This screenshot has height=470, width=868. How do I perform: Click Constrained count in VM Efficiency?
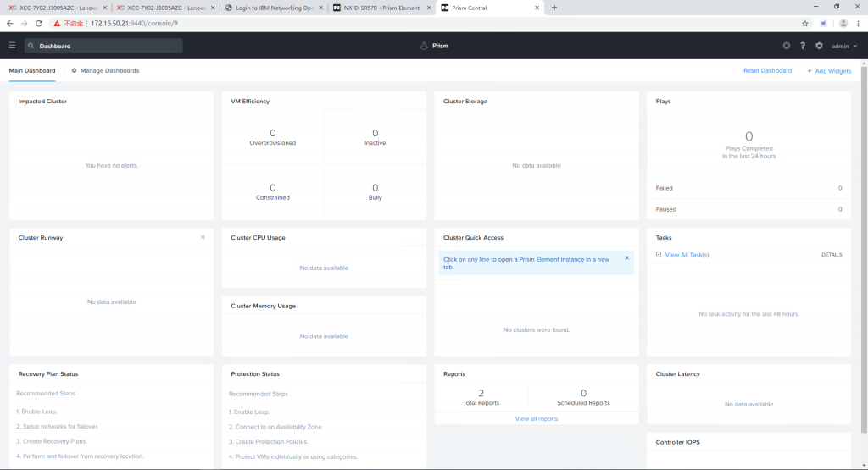tap(272, 188)
